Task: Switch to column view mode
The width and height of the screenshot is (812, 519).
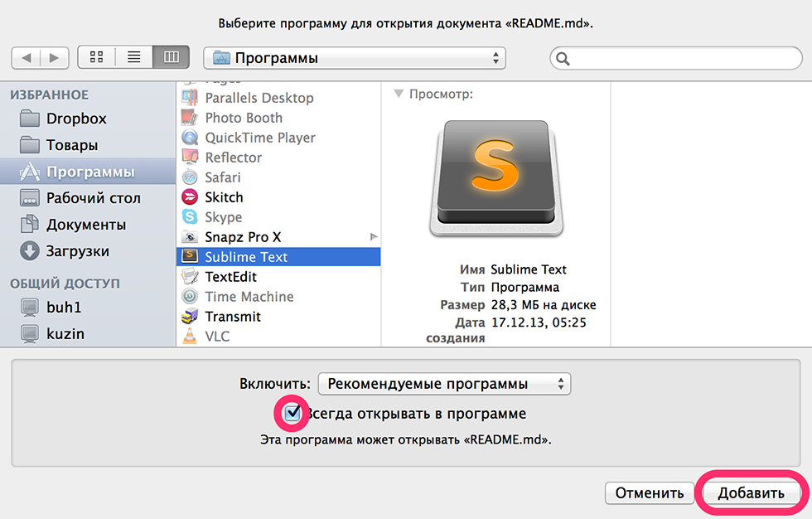Action: (x=172, y=57)
